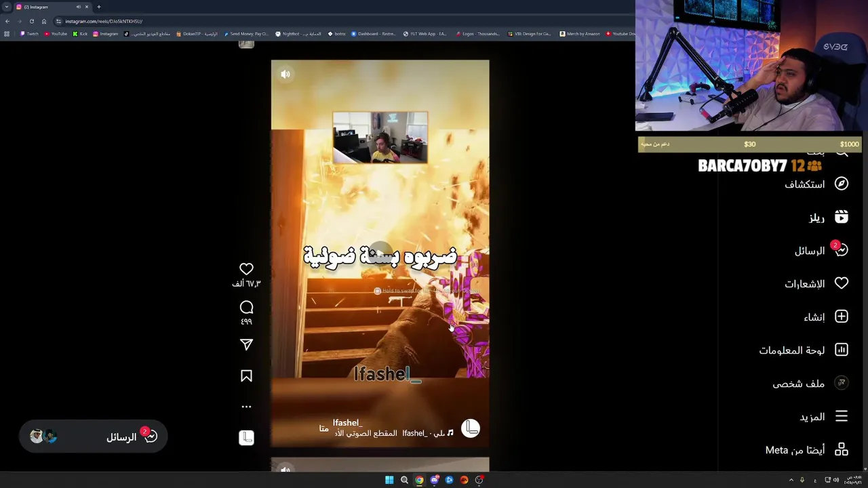
Task: Open browser home page button
Action: [43, 21]
